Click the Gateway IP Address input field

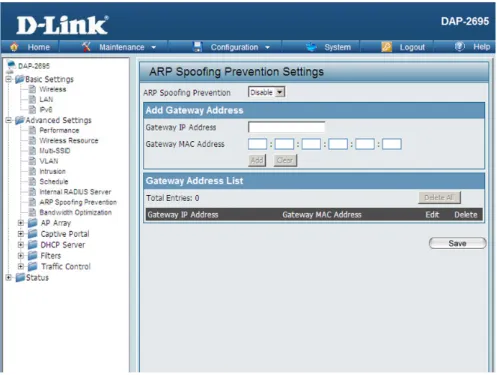pos(286,127)
